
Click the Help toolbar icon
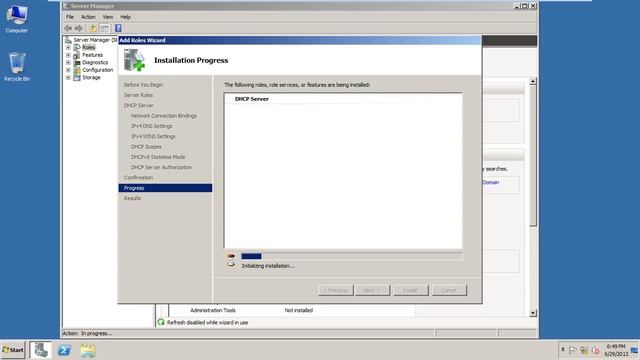point(118,28)
